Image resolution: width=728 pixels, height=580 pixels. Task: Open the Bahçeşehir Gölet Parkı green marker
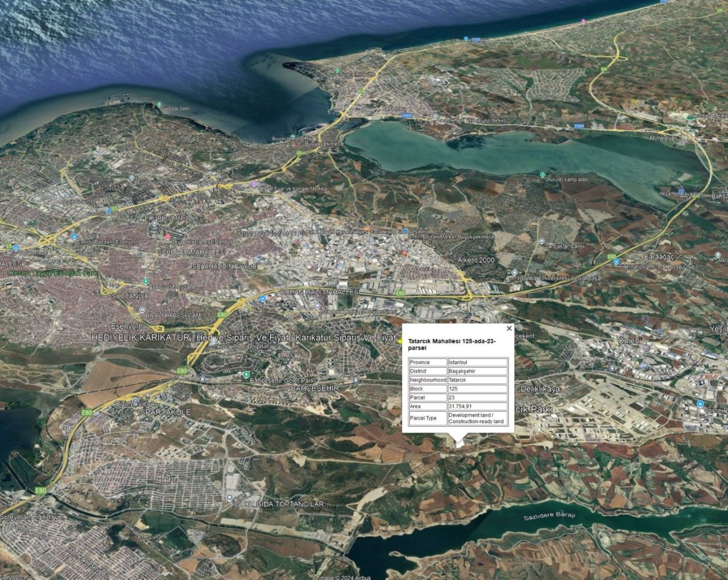point(246,374)
